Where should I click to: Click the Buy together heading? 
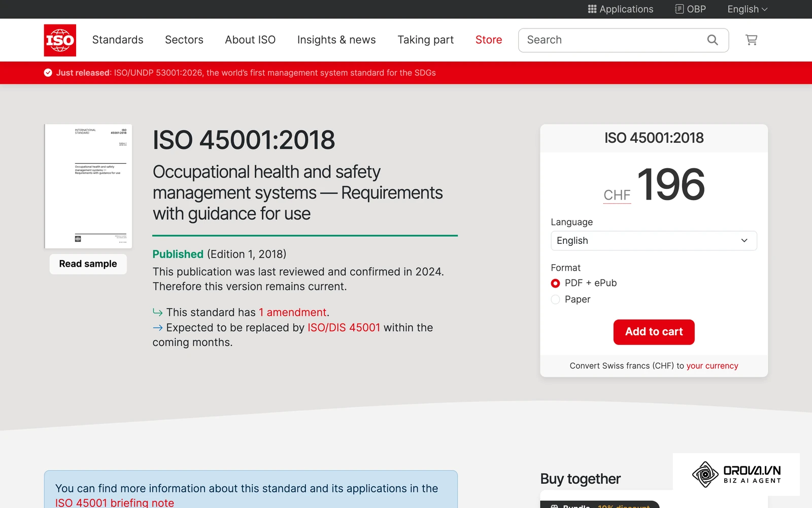click(x=580, y=479)
